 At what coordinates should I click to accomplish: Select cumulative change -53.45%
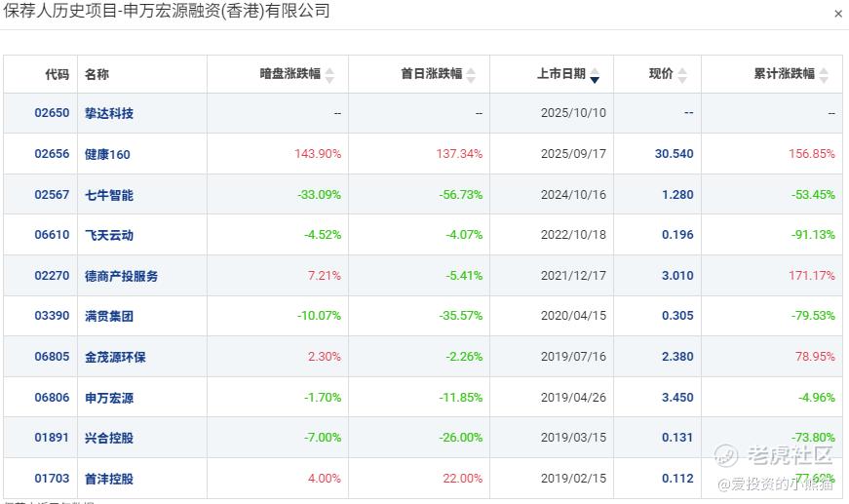pos(813,195)
